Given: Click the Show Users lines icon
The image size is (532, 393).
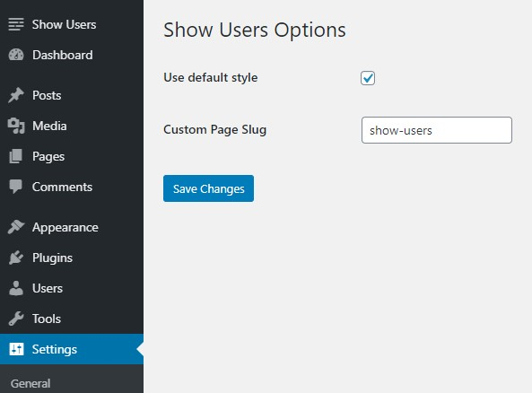Looking at the screenshot, I should [16, 24].
